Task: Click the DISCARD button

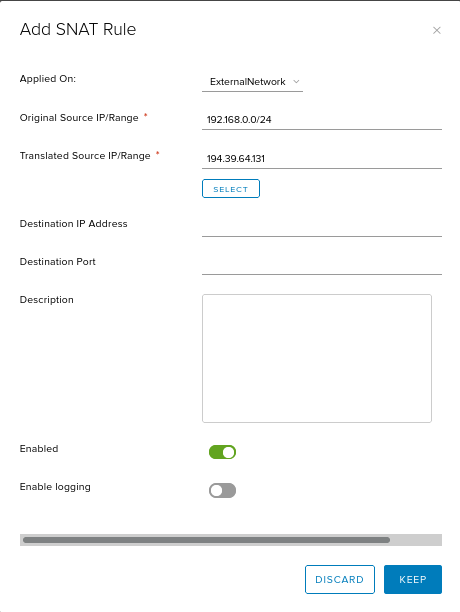Action: click(x=340, y=579)
